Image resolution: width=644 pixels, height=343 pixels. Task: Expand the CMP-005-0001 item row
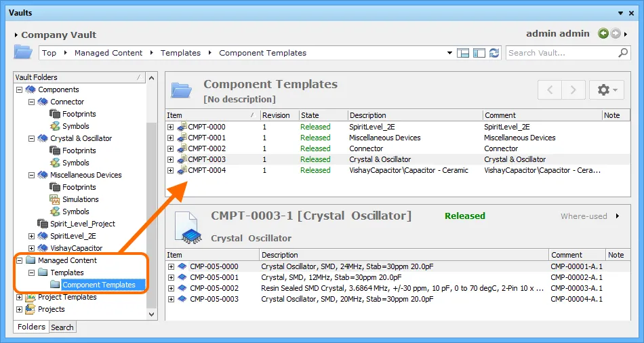(x=172, y=278)
